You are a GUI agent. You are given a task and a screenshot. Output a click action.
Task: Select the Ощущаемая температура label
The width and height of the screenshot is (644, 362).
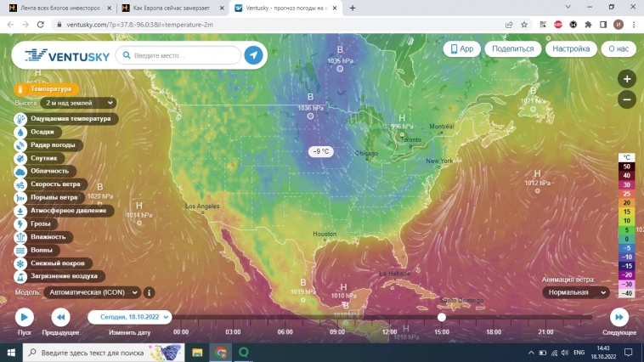tap(71, 119)
